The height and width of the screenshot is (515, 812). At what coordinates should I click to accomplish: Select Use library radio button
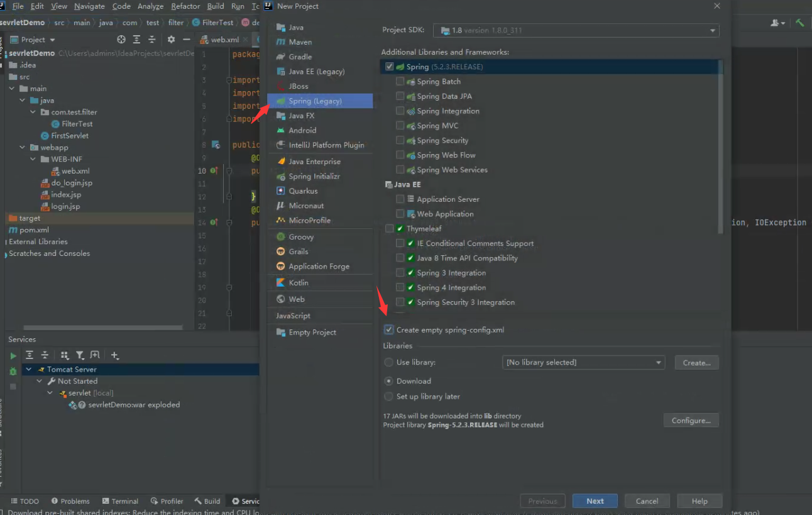pyautogui.click(x=388, y=362)
